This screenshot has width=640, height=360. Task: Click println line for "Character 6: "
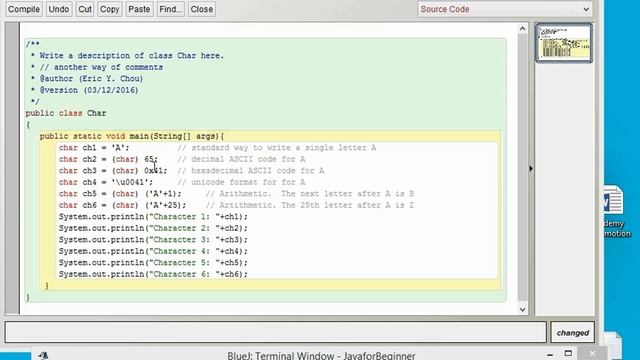point(153,274)
